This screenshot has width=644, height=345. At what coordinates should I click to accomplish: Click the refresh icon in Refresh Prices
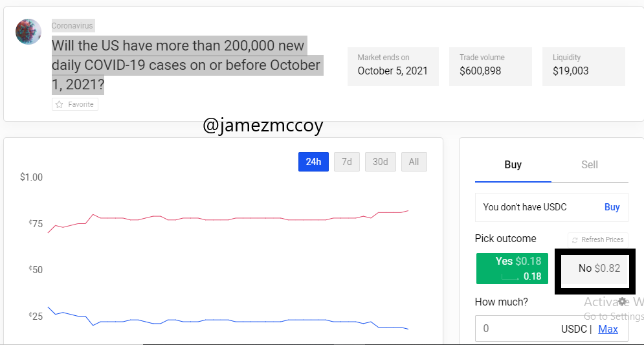tap(575, 240)
